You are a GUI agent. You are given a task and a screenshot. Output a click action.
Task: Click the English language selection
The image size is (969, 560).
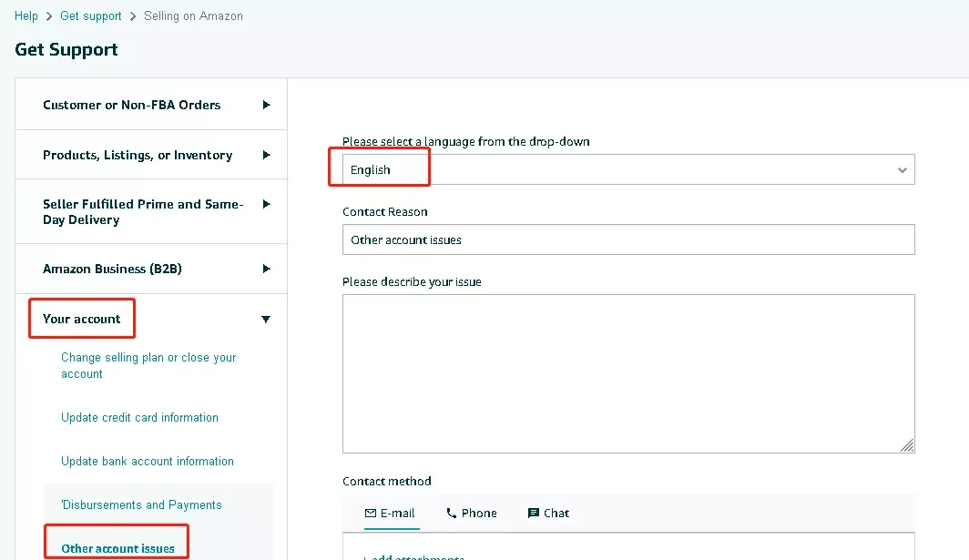pyautogui.click(x=370, y=170)
